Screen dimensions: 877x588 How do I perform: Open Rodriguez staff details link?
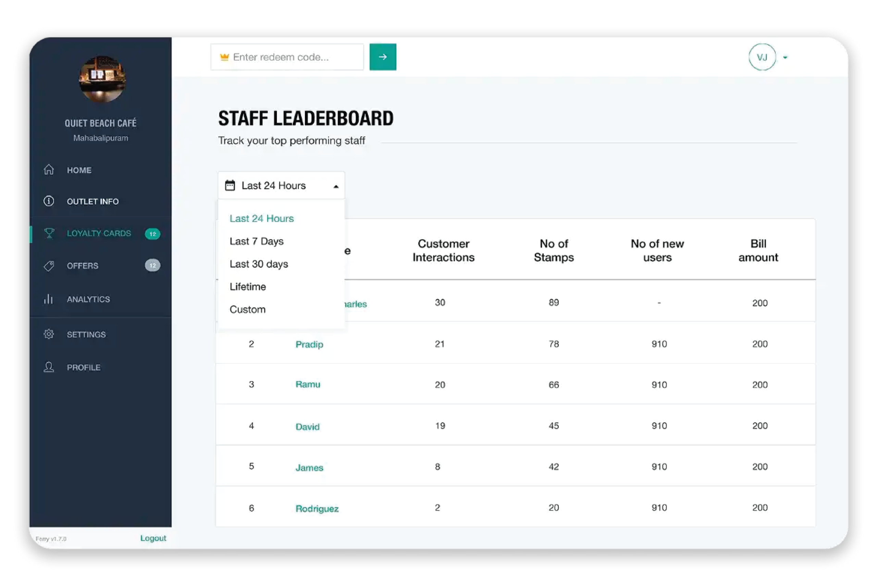(317, 509)
